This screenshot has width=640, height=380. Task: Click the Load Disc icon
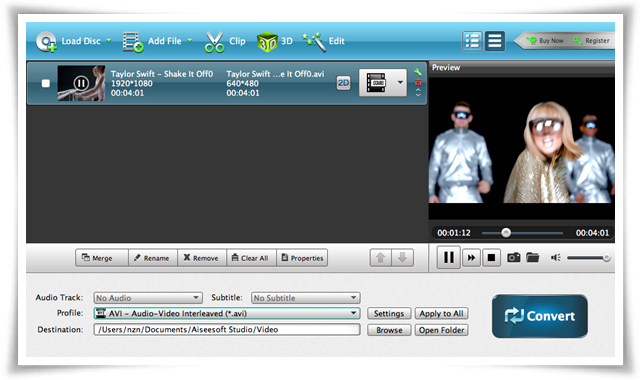[x=46, y=42]
